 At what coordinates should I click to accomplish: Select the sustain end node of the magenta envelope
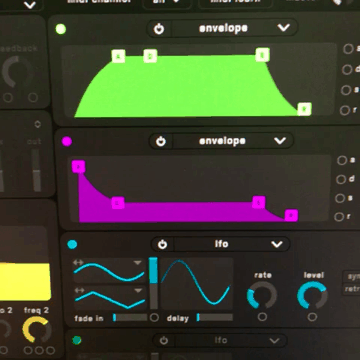point(259,202)
